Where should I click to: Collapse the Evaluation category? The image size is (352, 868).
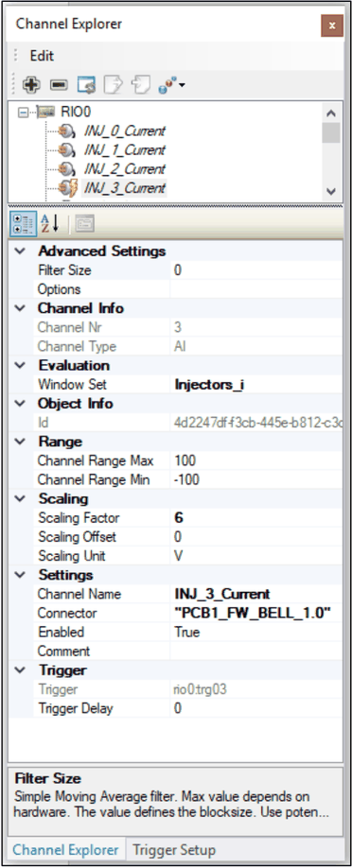21,365
